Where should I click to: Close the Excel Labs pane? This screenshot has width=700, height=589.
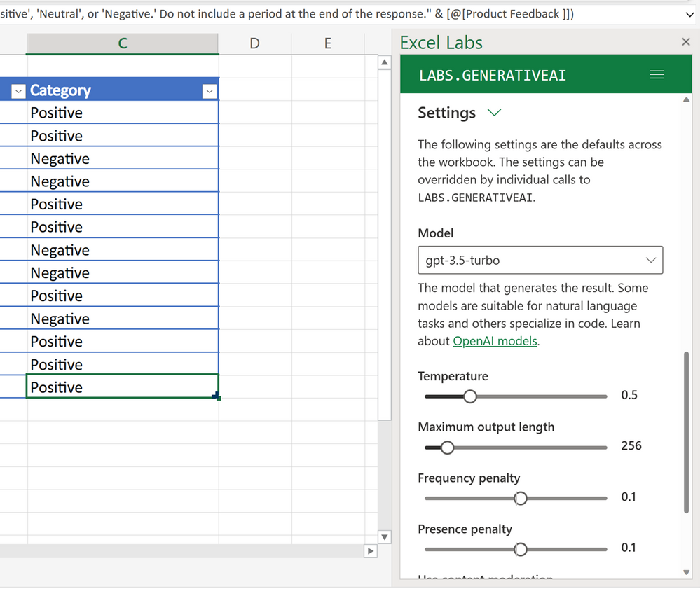(685, 41)
